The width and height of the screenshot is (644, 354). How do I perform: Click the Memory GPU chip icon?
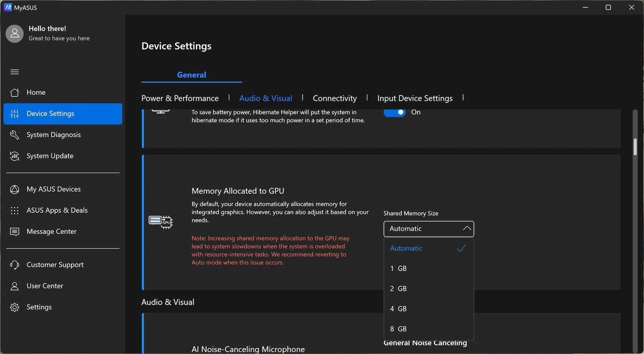pos(161,222)
